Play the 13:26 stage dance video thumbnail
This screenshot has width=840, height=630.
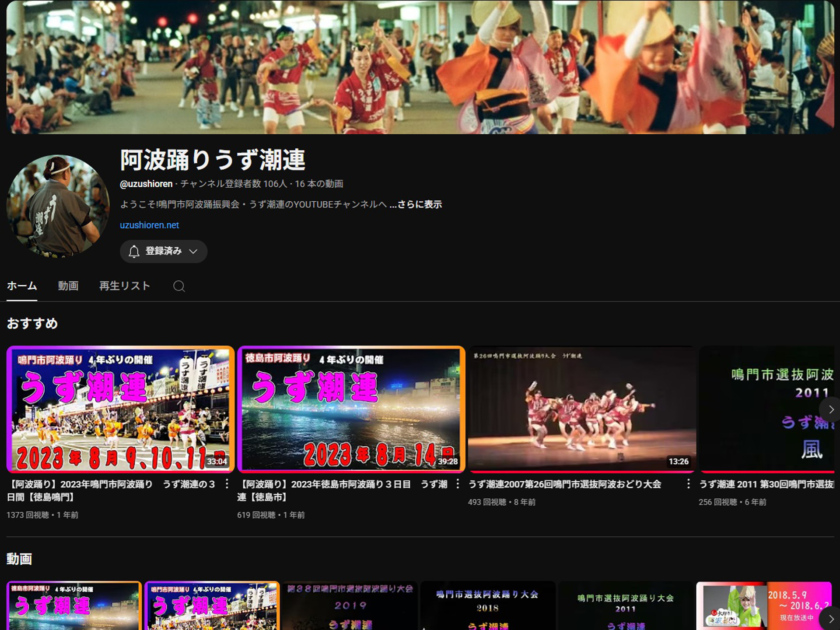581,409
